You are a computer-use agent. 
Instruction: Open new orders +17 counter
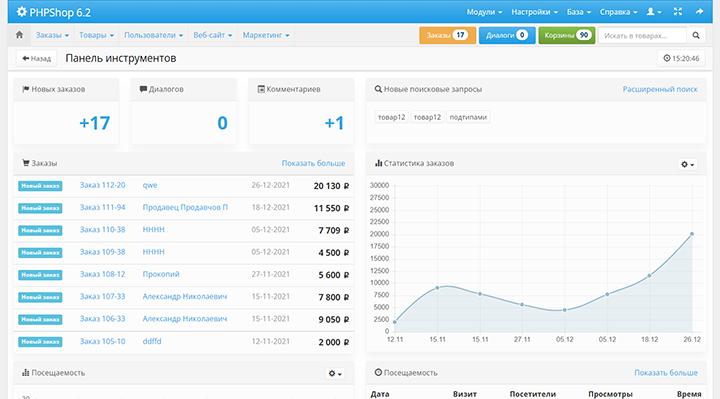[94, 123]
